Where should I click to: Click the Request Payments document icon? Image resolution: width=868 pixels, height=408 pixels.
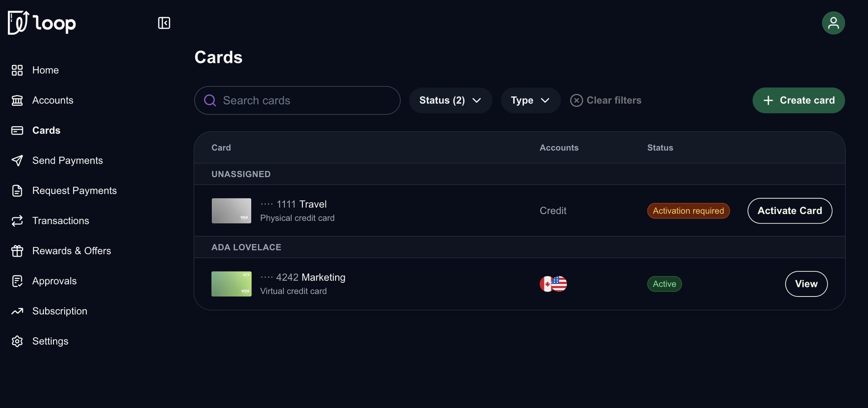pyautogui.click(x=17, y=191)
